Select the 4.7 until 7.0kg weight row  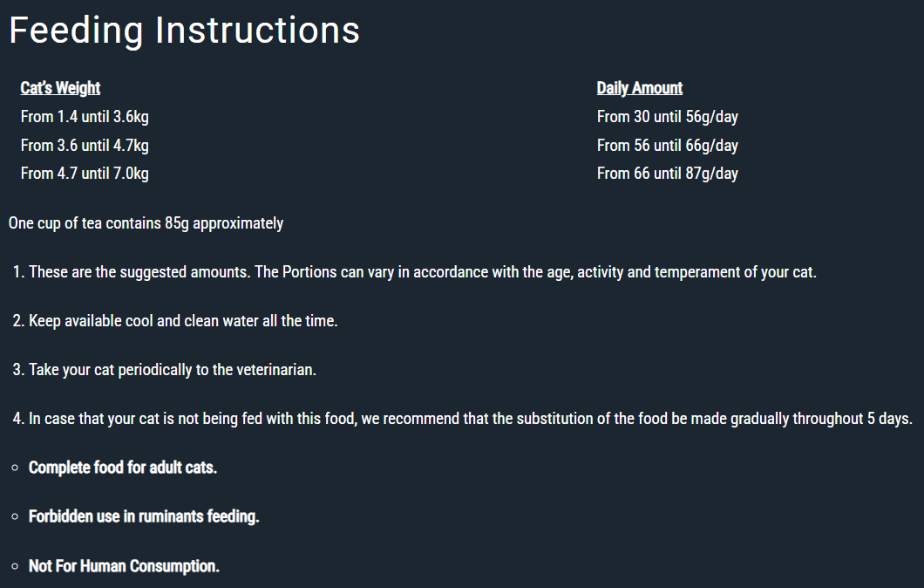point(85,174)
